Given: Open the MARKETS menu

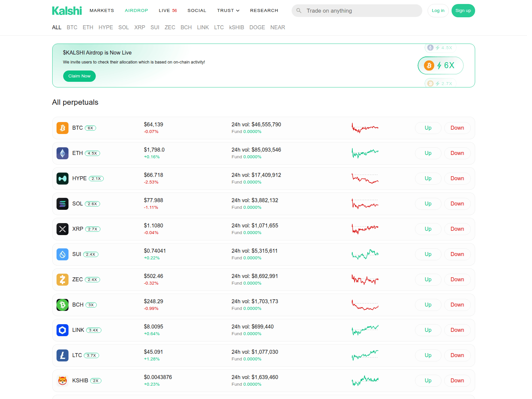Looking at the screenshot, I should point(102,11).
